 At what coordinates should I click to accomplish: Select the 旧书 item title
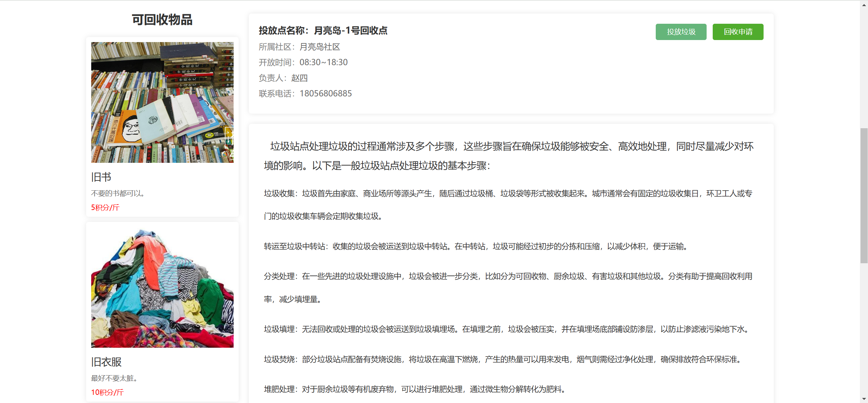pos(101,177)
